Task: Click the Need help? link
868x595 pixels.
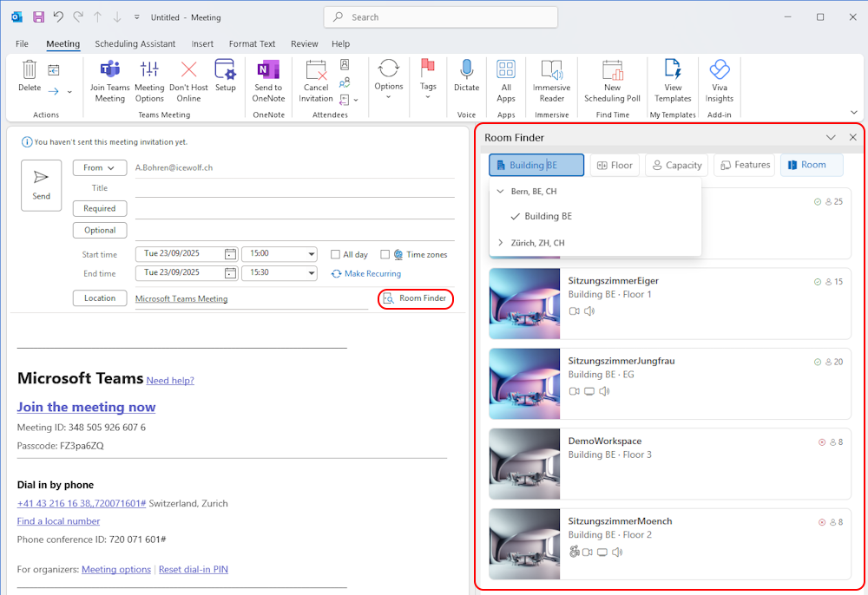Action: [170, 381]
